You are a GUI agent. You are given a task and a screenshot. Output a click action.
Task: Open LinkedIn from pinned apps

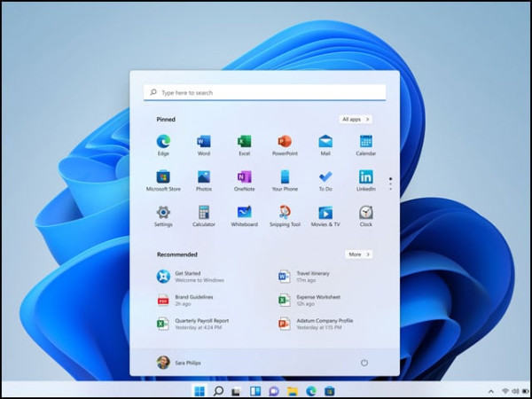[x=366, y=177]
